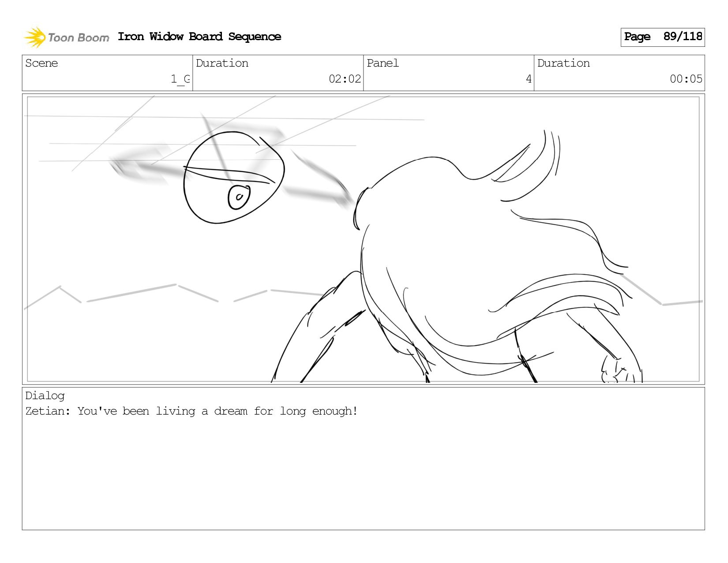Click the 'Dialog' label
The height and width of the screenshot is (563, 728).
pyautogui.click(x=45, y=396)
